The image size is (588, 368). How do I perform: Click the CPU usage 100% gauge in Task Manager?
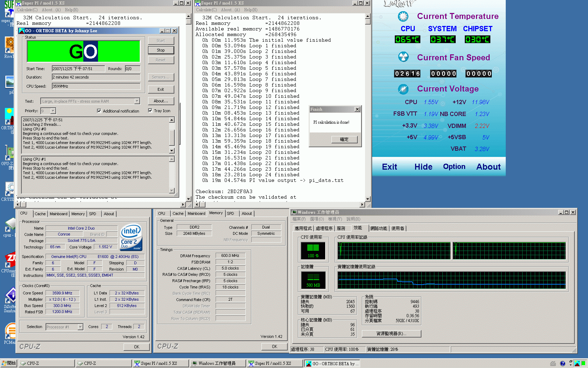[313, 251]
